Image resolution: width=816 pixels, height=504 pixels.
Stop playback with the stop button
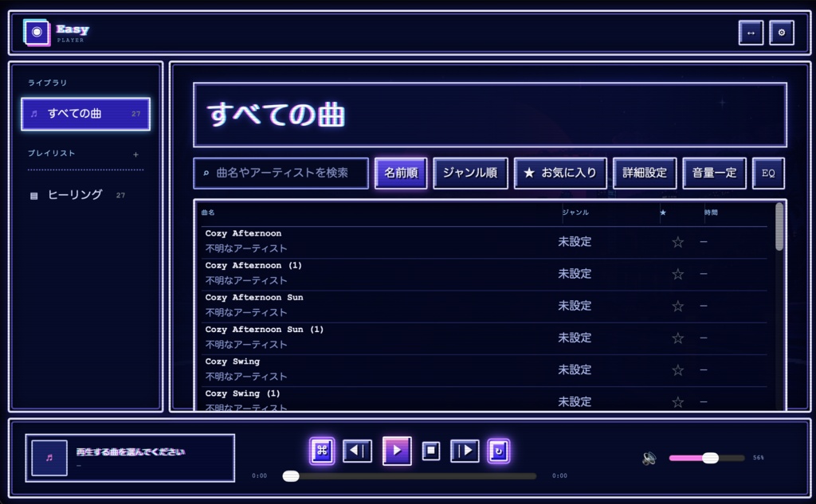pyautogui.click(x=431, y=451)
